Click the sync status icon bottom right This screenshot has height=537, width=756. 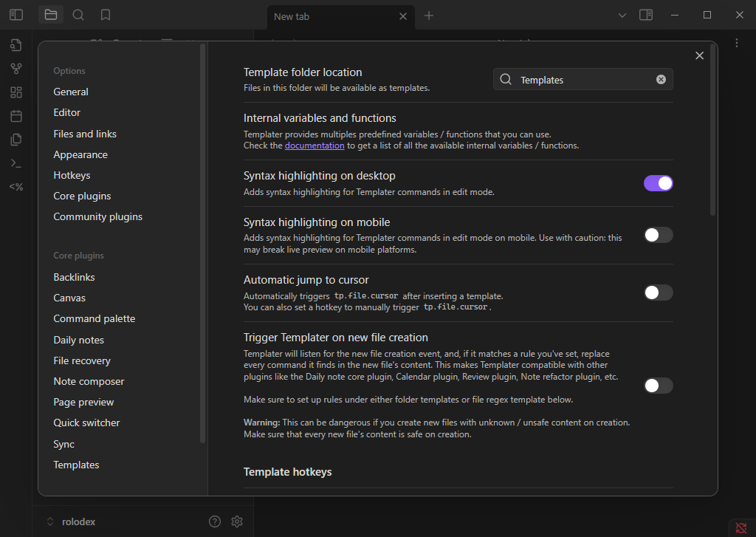[741, 528]
